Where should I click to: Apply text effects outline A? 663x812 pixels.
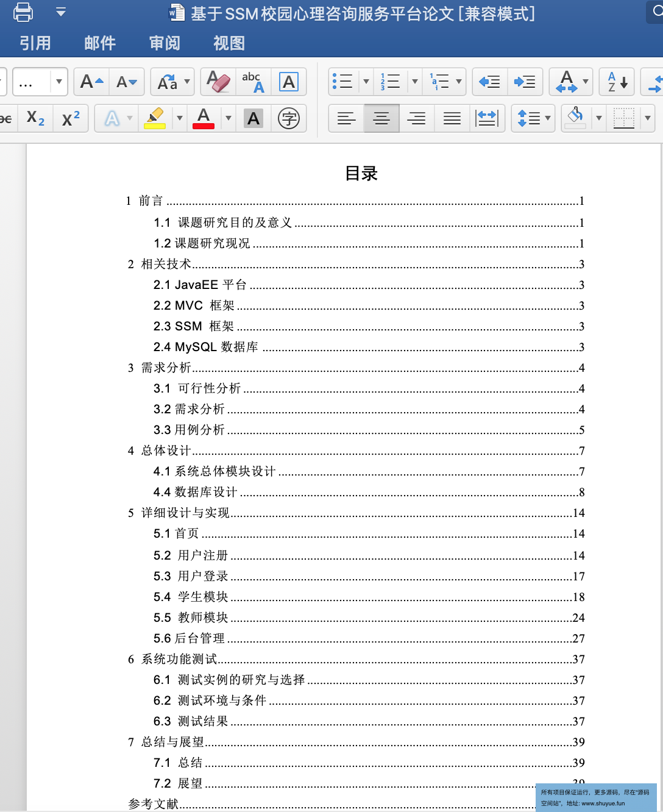112,118
